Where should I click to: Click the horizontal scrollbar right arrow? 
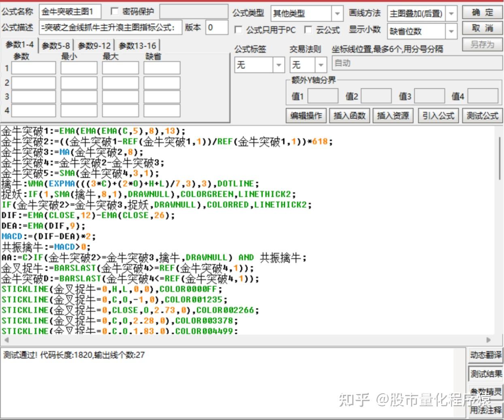pyautogui.click(x=489, y=340)
